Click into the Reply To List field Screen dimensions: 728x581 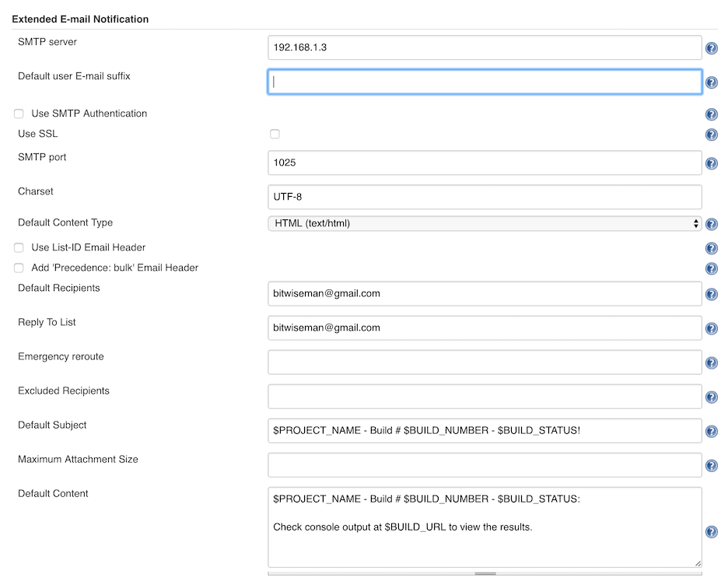click(484, 327)
